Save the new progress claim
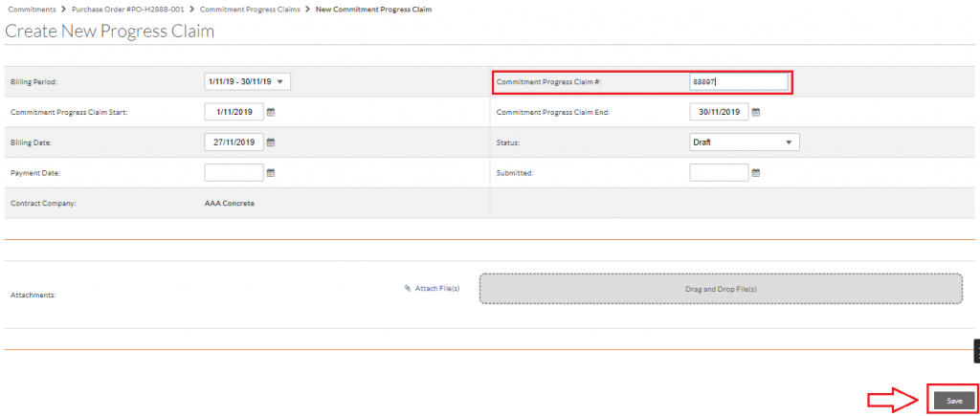 click(954, 401)
